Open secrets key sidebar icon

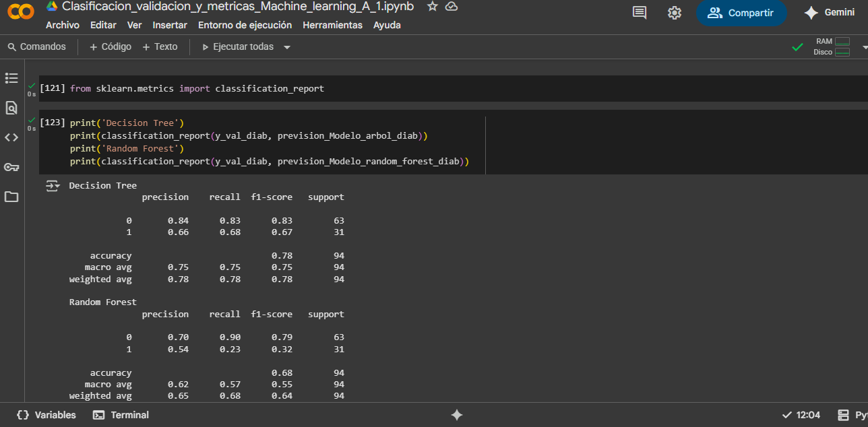(x=11, y=167)
